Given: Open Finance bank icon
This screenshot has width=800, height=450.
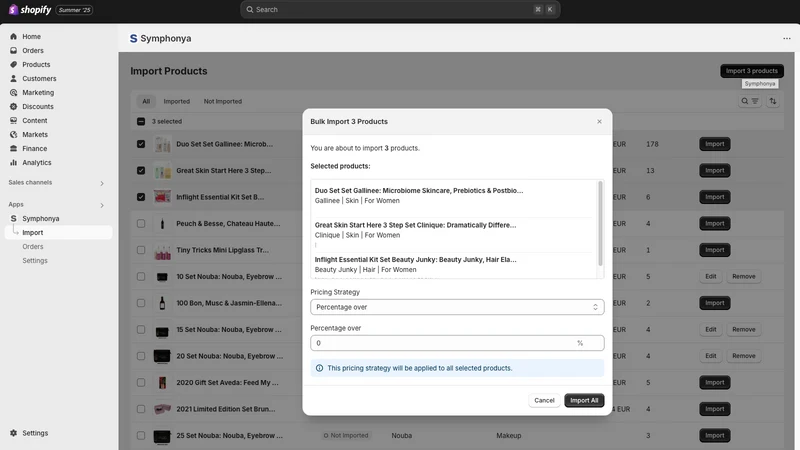Looking at the screenshot, I should 13,148.
